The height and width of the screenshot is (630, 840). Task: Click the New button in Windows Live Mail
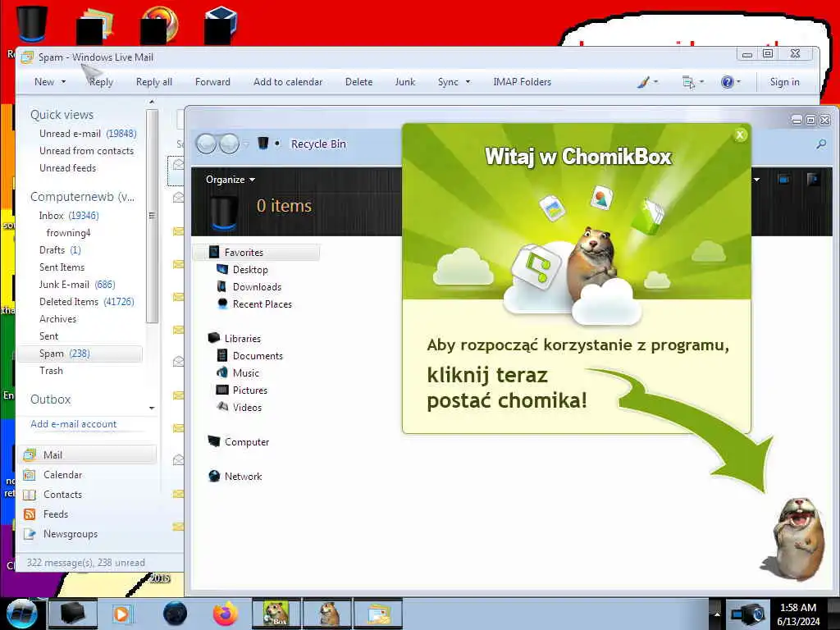[44, 82]
